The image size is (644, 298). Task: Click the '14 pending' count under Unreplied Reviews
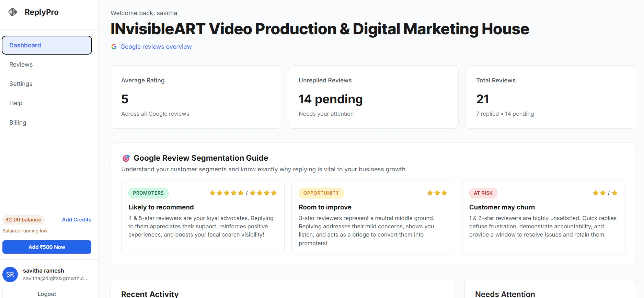331,99
